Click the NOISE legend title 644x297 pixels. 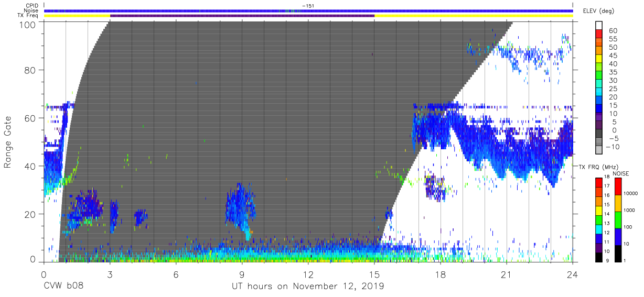click(621, 173)
